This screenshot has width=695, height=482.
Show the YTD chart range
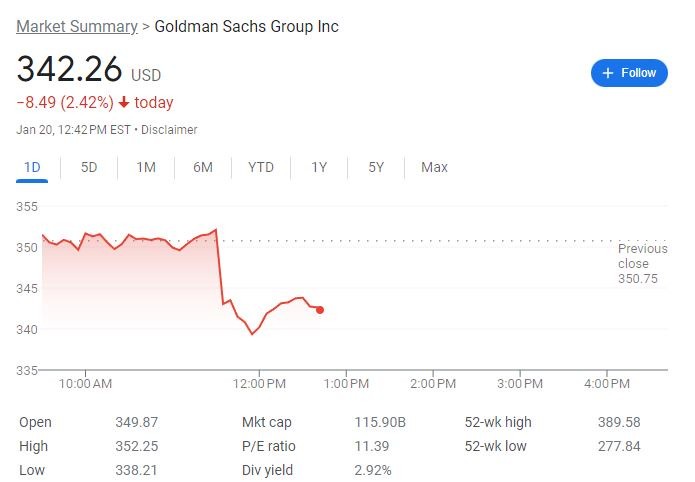(x=261, y=167)
